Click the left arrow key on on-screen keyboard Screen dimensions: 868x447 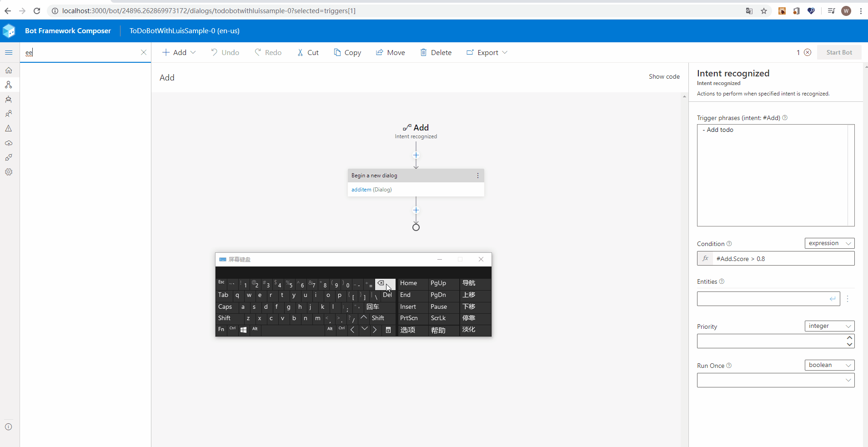[353, 330]
